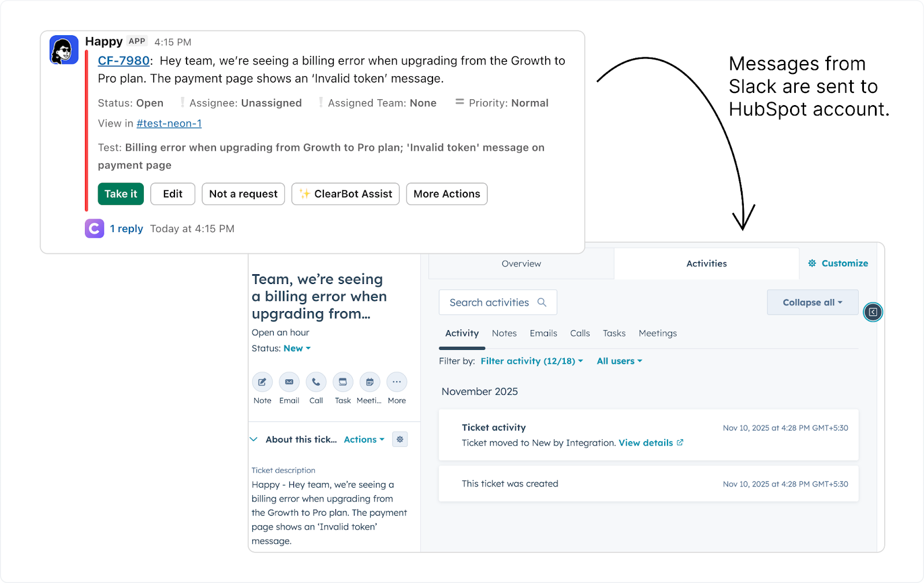Open the All users filter dropdown

coord(619,361)
